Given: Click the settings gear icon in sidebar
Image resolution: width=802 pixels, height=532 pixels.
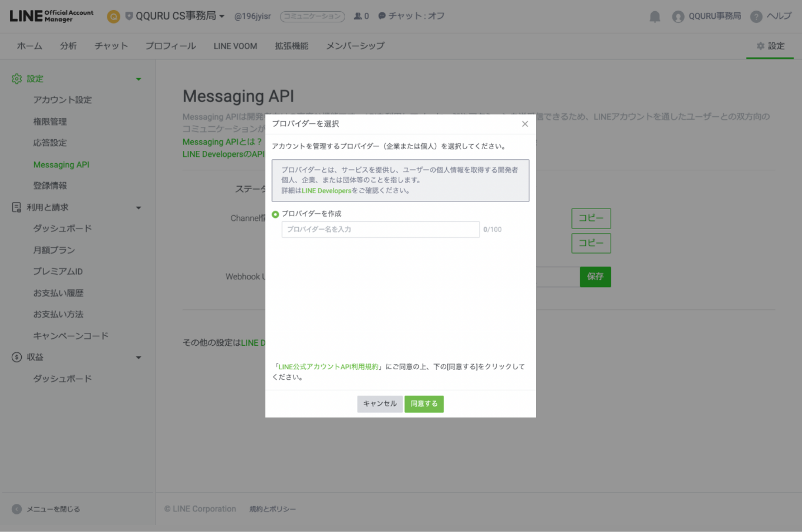Looking at the screenshot, I should (x=16, y=79).
